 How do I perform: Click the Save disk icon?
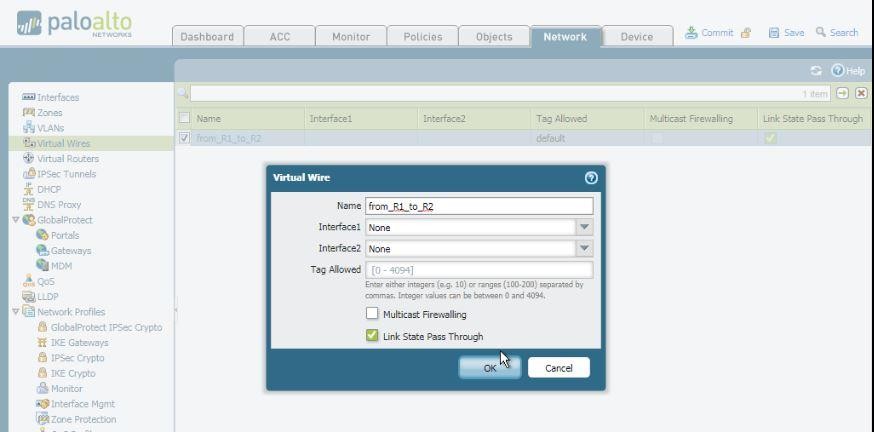pyautogui.click(x=774, y=33)
